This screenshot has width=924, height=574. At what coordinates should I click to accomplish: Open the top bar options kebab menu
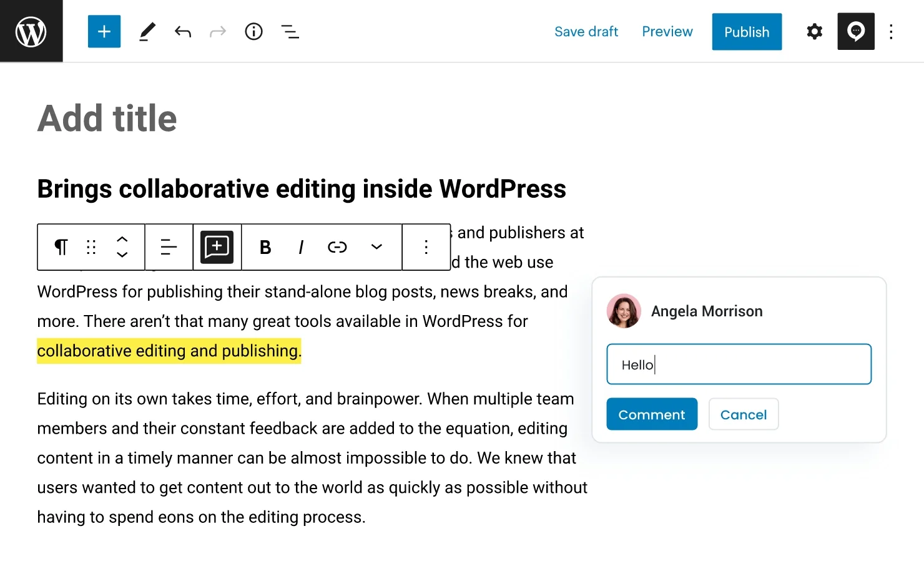[892, 32]
